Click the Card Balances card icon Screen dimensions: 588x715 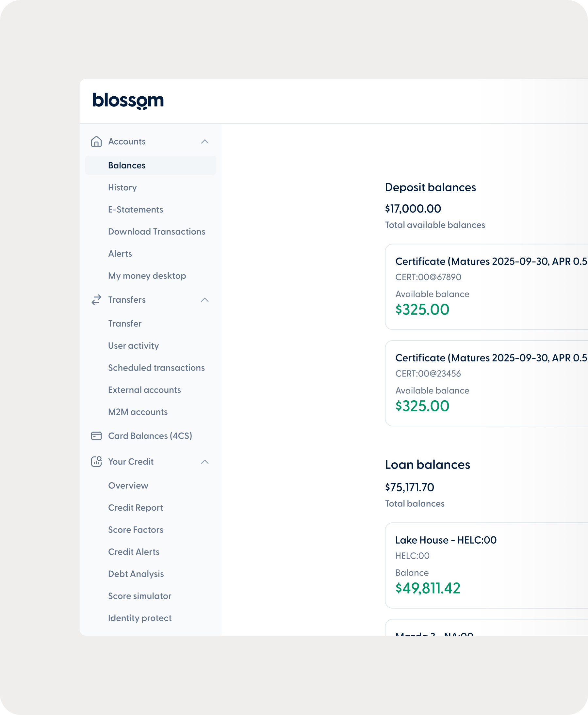pyautogui.click(x=96, y=436)
